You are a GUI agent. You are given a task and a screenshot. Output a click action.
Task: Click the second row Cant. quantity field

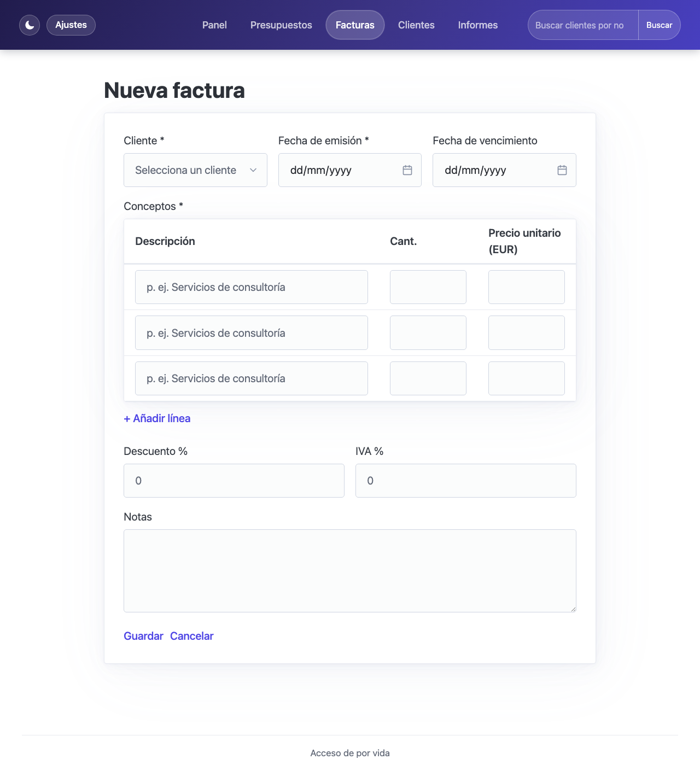click(428, 333)
